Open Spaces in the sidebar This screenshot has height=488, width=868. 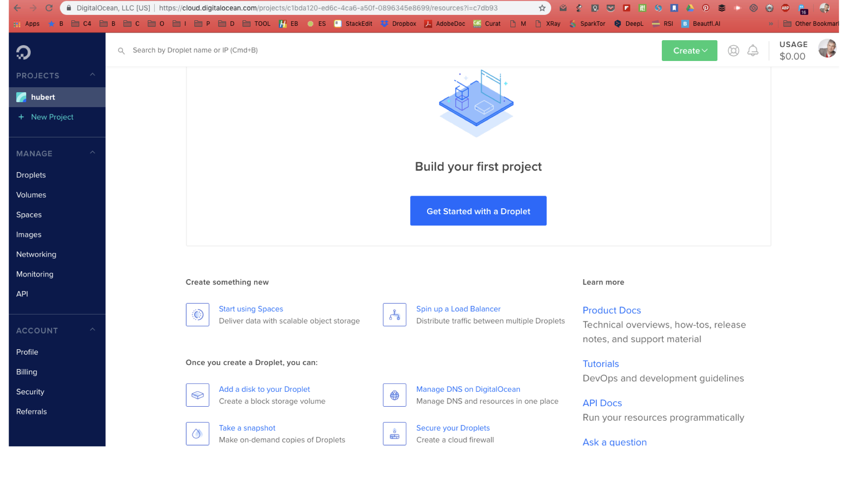tap(29, 215)
